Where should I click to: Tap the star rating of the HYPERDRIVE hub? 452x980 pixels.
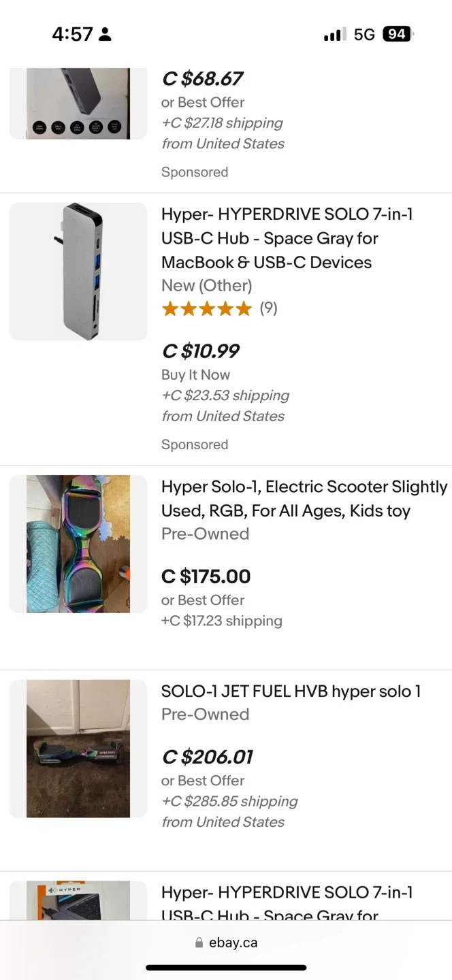[206, 308]
